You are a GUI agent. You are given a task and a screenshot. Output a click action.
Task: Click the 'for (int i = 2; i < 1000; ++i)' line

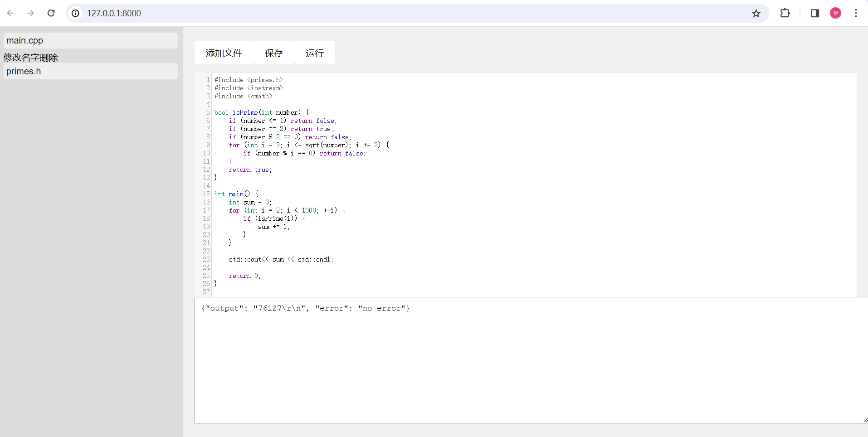click(287, 210)
